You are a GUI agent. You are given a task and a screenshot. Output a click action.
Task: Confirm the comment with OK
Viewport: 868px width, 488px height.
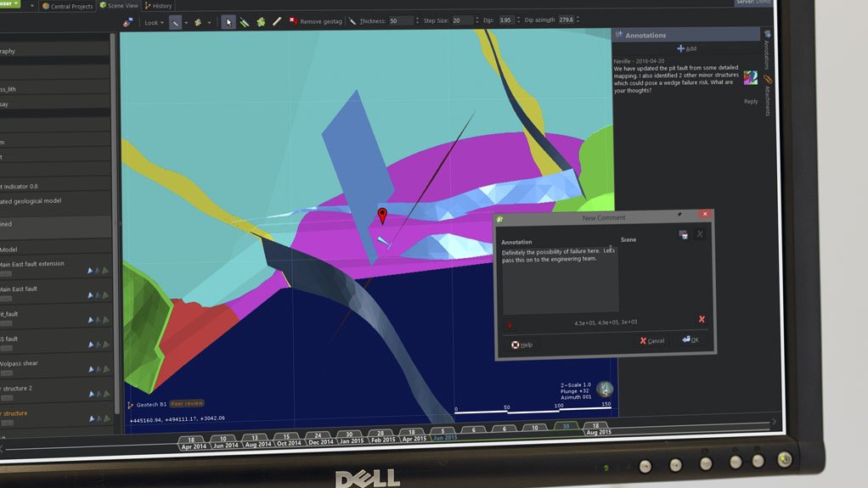(x=690, y=339)
